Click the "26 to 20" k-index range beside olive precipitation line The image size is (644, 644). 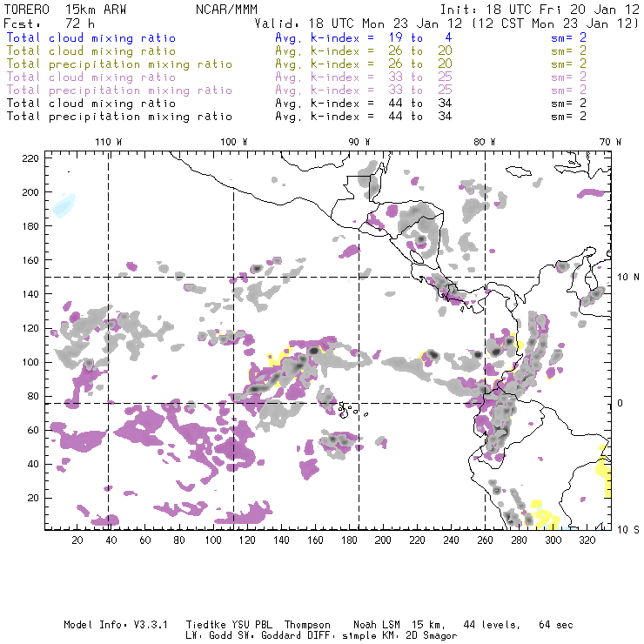click(x=420, y=64)
